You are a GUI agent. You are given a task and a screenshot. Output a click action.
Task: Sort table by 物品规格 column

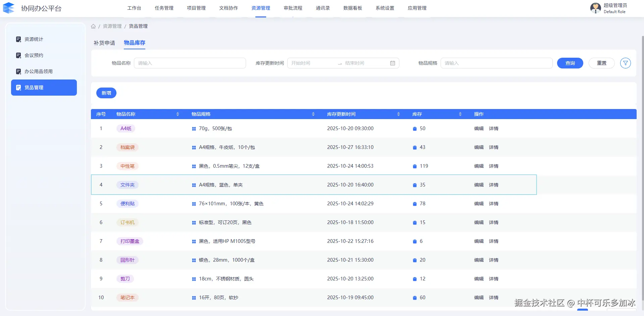click(x=313, y=114)
